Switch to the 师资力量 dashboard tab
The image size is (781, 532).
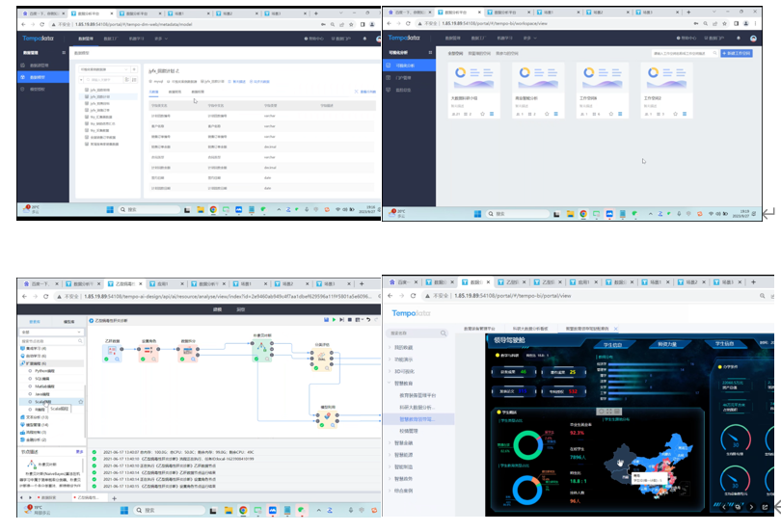point(667,344)
